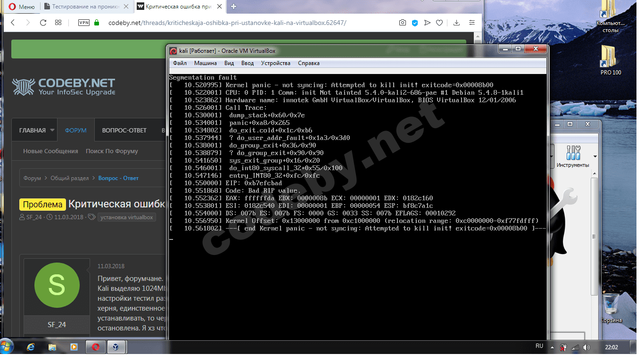This screenshot has height=362, width=644.
Task: Toggle the VPN badge in address bar
Action: [x=84, y=23]
